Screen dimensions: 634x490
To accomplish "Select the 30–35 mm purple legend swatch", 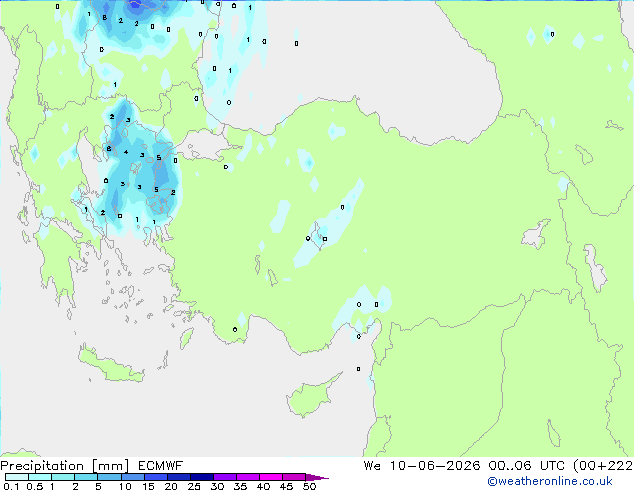I will [224, 477].
